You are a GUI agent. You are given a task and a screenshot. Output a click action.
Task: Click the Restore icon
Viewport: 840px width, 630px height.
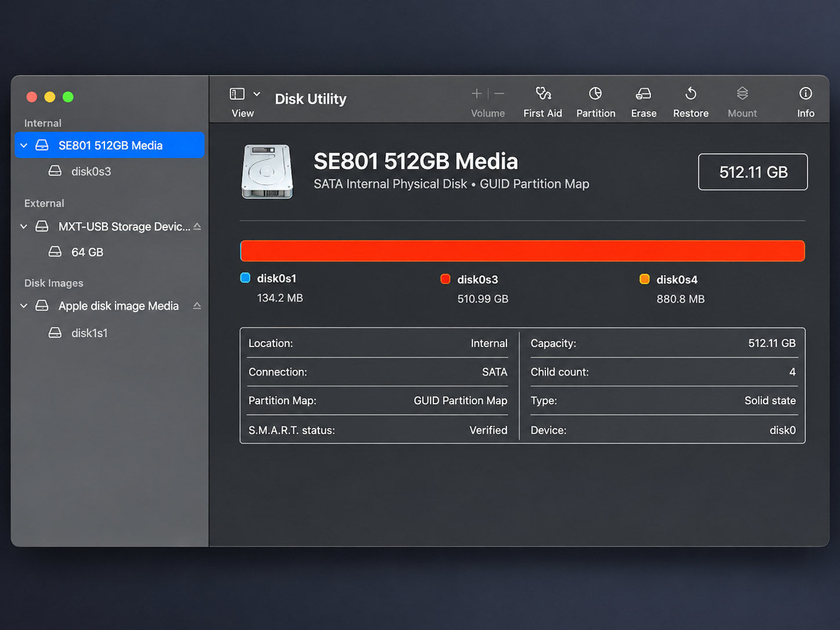click(x=691, y=93)
